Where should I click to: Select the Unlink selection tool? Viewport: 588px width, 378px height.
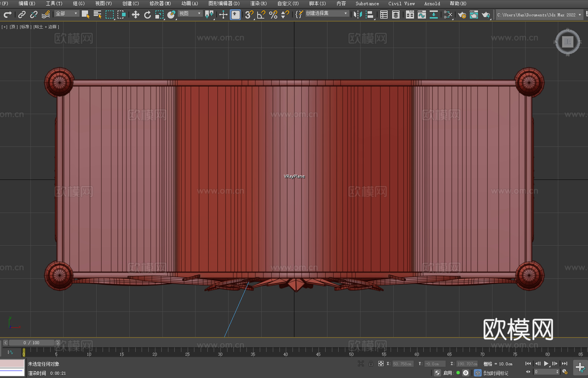point(34,14)
